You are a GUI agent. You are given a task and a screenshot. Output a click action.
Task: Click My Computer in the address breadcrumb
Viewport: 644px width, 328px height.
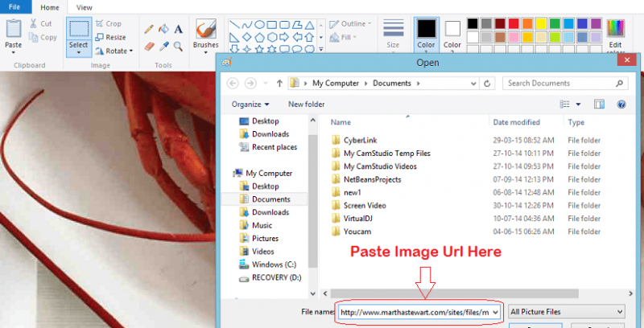pos(336,84)
